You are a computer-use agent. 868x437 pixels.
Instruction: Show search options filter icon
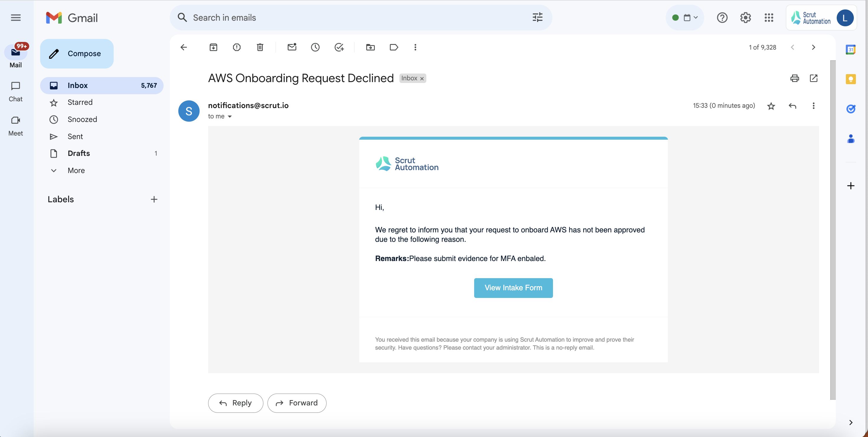click(537, 17)
